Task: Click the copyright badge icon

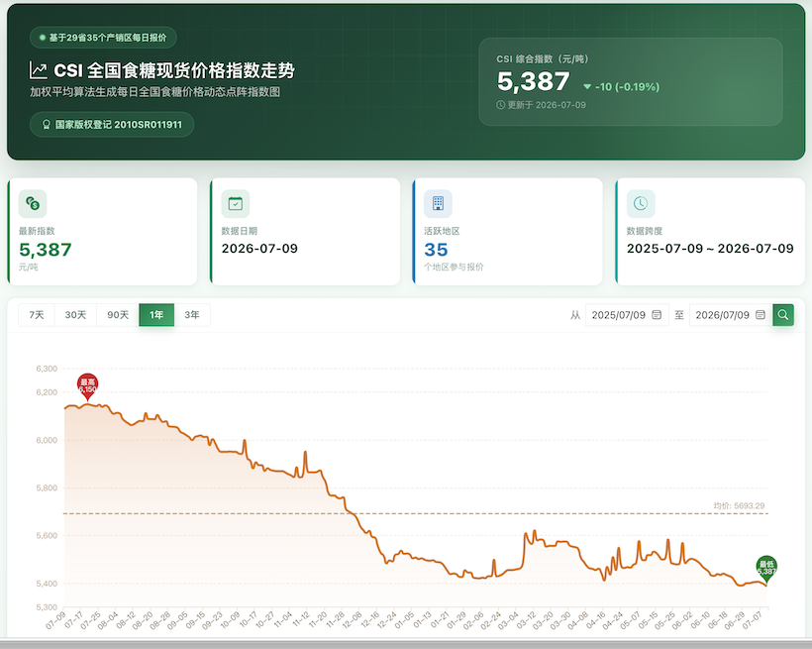Action: coord(47,125)
